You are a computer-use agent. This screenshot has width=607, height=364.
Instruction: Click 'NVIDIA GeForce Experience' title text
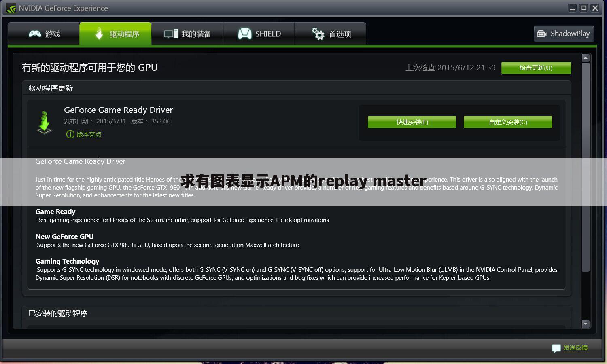(63, 8)
